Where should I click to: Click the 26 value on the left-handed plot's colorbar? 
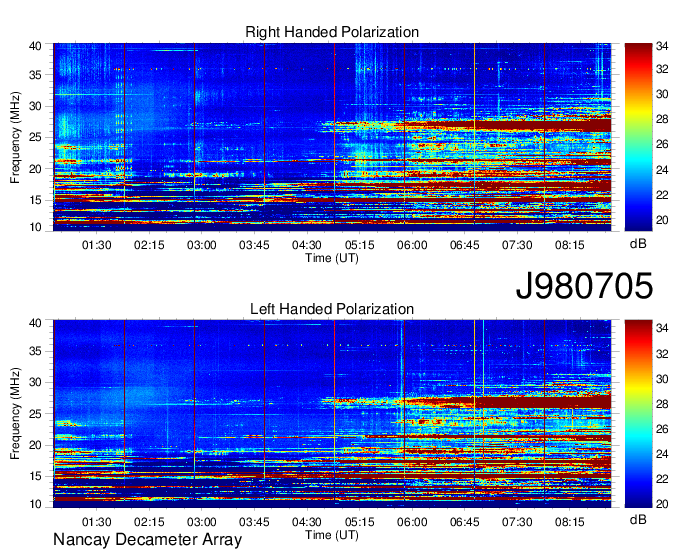662,429
